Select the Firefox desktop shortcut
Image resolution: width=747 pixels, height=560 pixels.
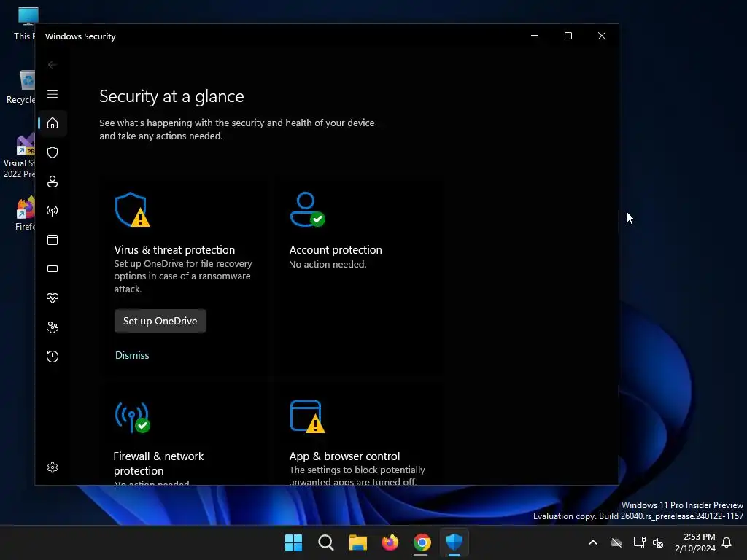click(25, 214)
